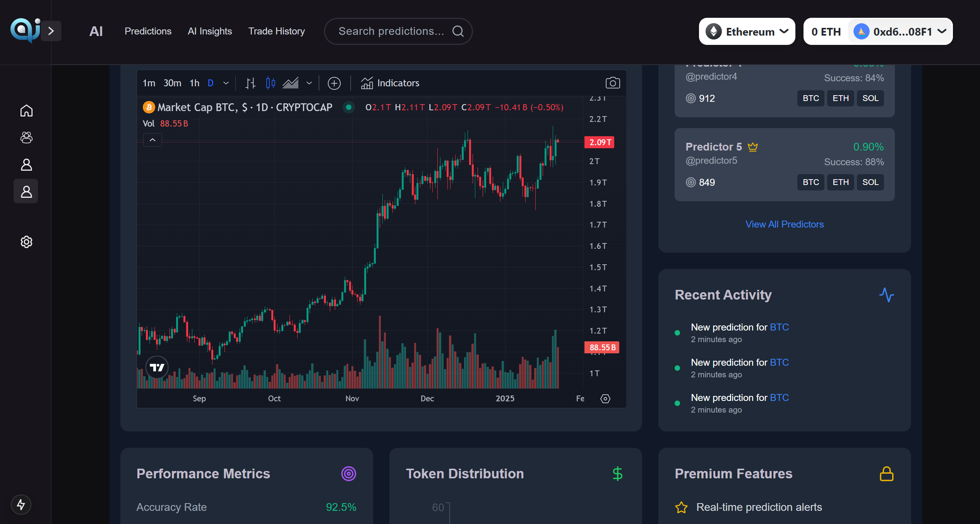Open the Home sidebar icon
Viewport: 980px width, 524px height.
click(x=26, y=111)
